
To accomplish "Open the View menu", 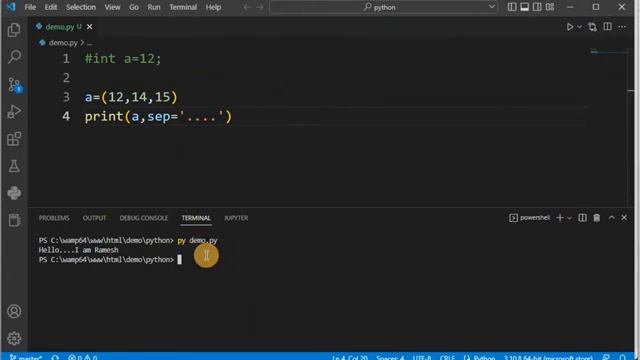I will click(x=112, y=7).
